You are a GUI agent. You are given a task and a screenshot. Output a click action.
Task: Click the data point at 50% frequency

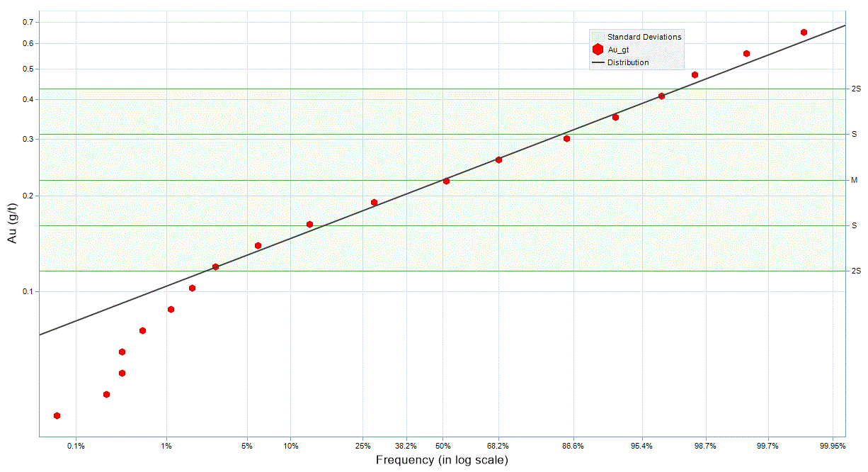(446, 181)
